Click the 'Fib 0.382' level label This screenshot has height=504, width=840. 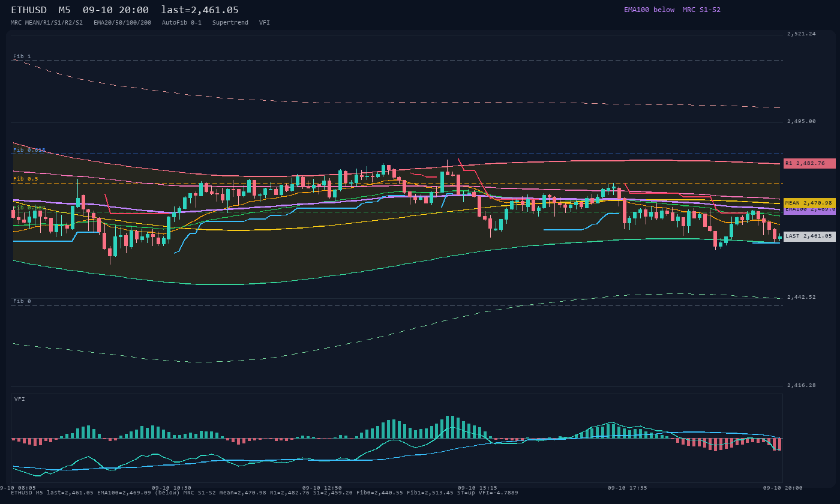pyautogui.click(x=29, y=208)
